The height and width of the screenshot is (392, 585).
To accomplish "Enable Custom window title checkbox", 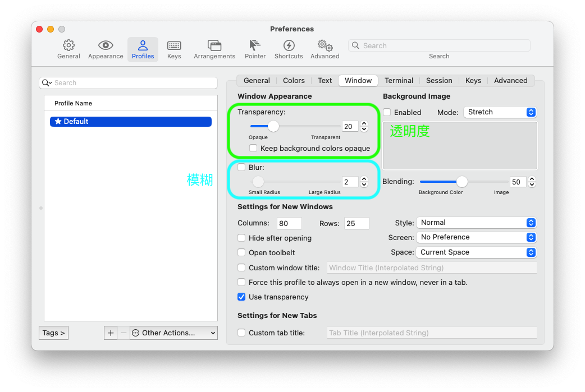I will [241, 268].
